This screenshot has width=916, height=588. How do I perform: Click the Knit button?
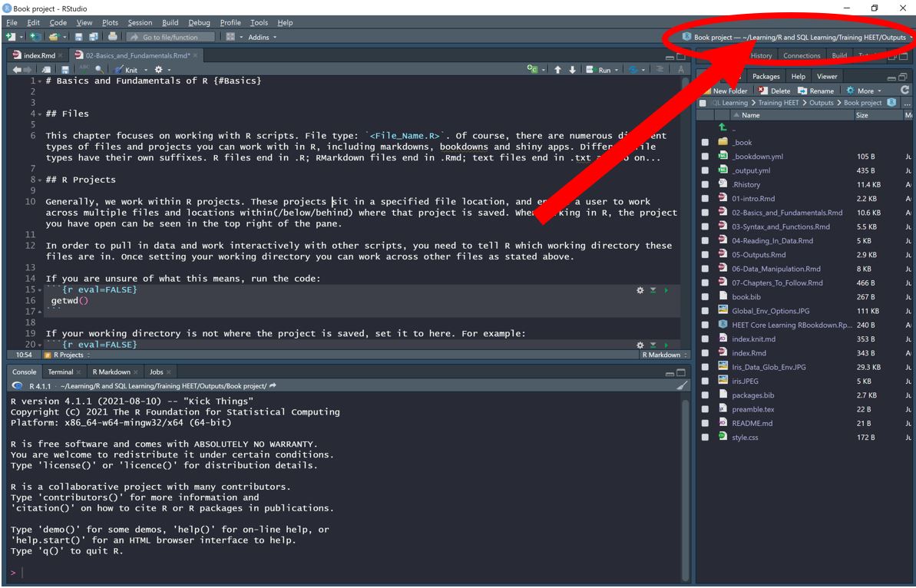pyautogui.click(x=127, y=70)
